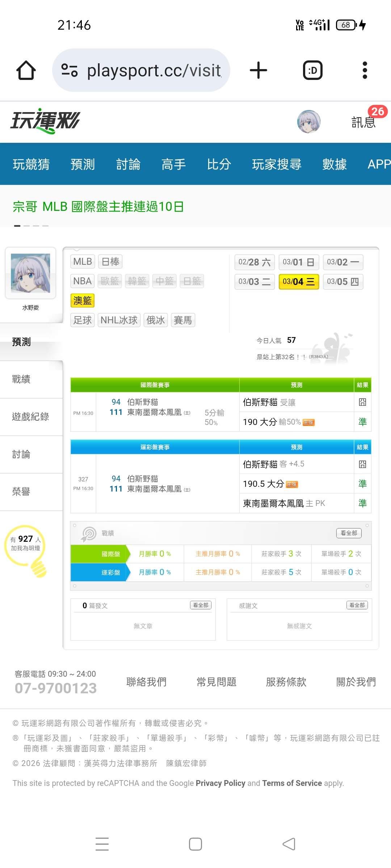
Task: Open 數據 nav item
Action: coord(335,164)
